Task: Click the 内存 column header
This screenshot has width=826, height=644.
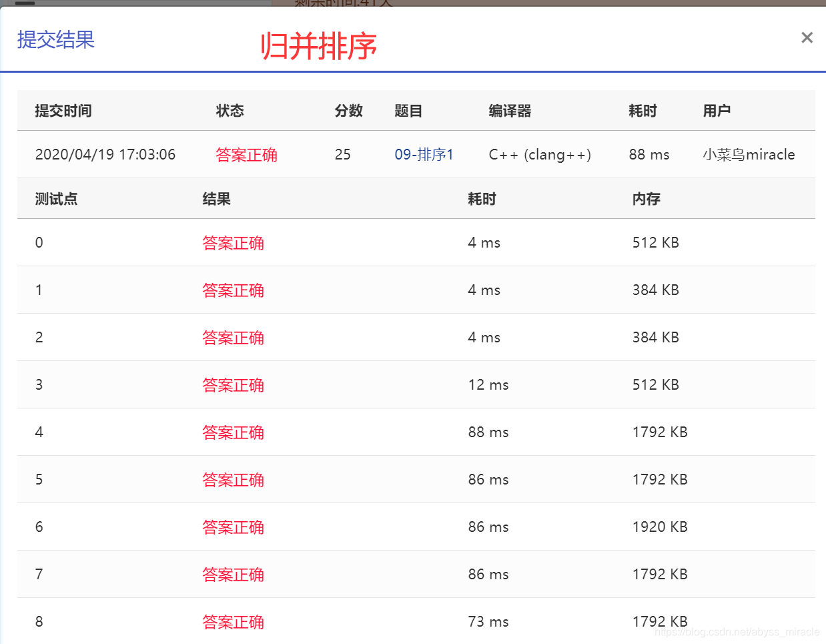Action: [646, 199]
